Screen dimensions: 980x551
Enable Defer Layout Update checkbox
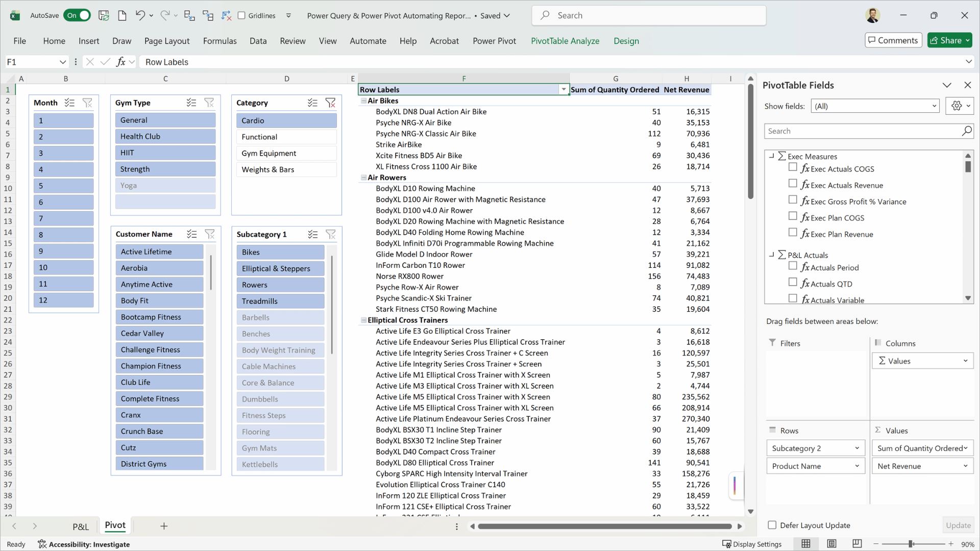pyautogui.click(x=772, y=525)
